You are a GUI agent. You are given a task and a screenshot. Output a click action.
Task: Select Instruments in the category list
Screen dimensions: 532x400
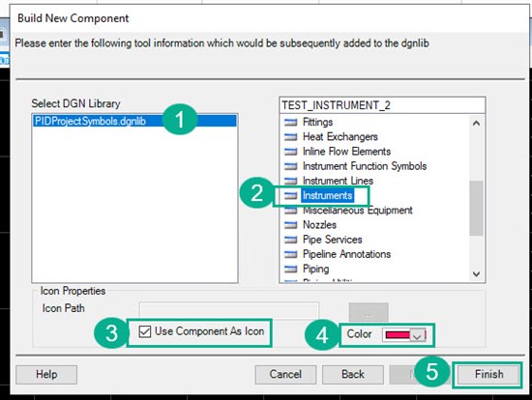coord(327,195)
